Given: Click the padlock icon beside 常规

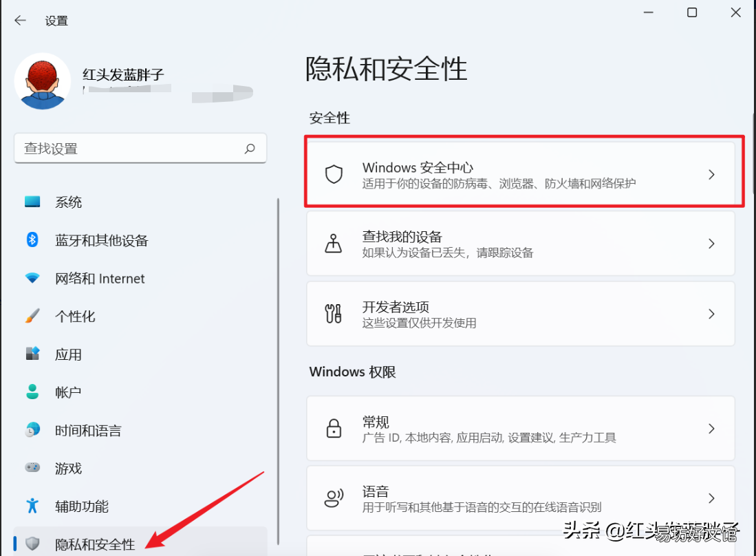Looking at the screenshot, I should pos(334,428).
